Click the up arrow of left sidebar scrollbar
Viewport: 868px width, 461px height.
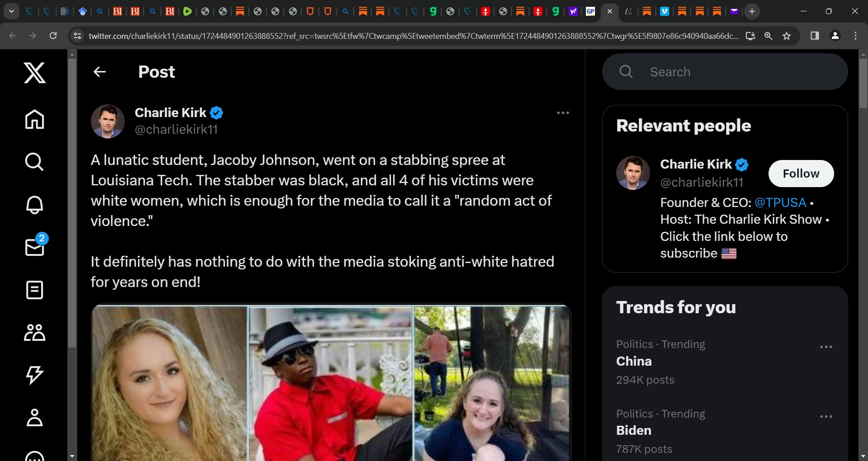(72, 54)
